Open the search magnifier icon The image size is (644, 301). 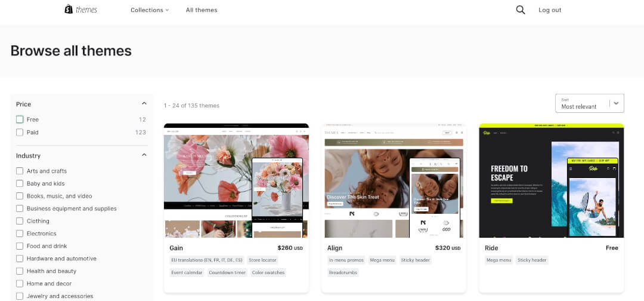tap(521, 10)
